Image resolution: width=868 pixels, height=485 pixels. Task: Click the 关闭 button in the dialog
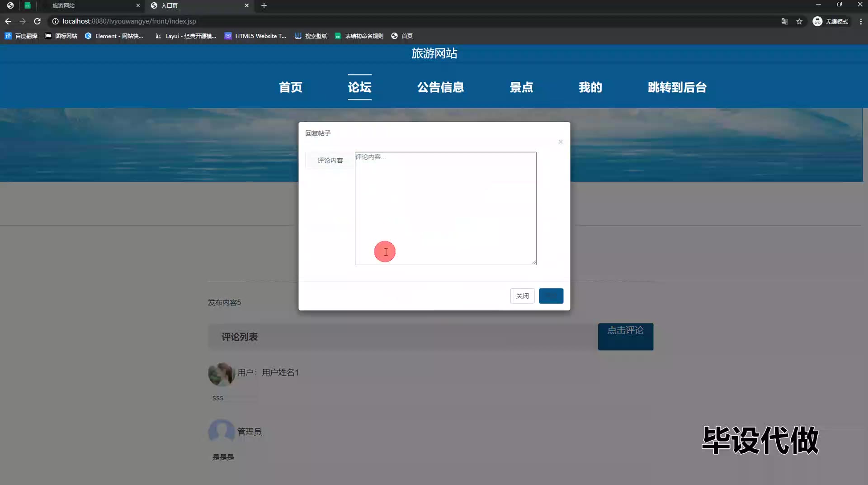523,296
